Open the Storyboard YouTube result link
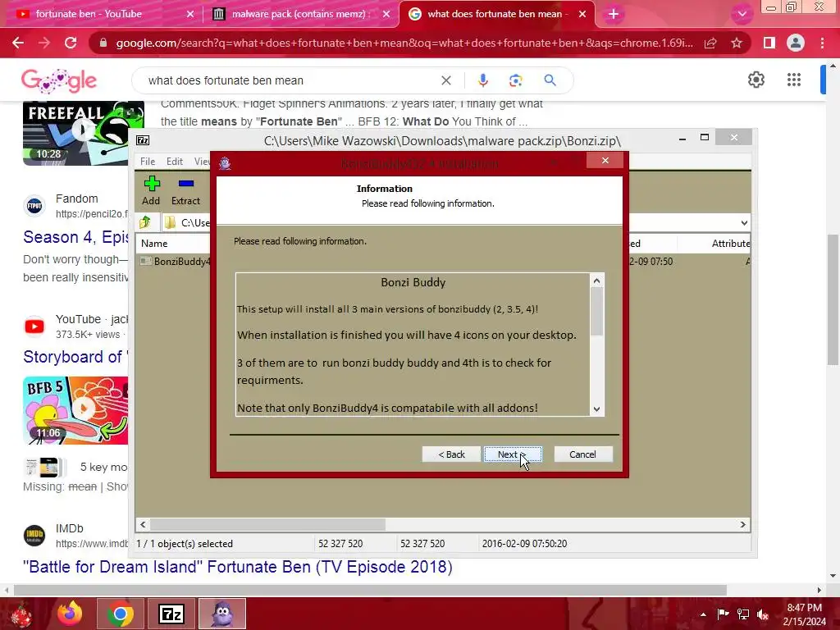This screenshot has width=840, height=630. point(75,357)
